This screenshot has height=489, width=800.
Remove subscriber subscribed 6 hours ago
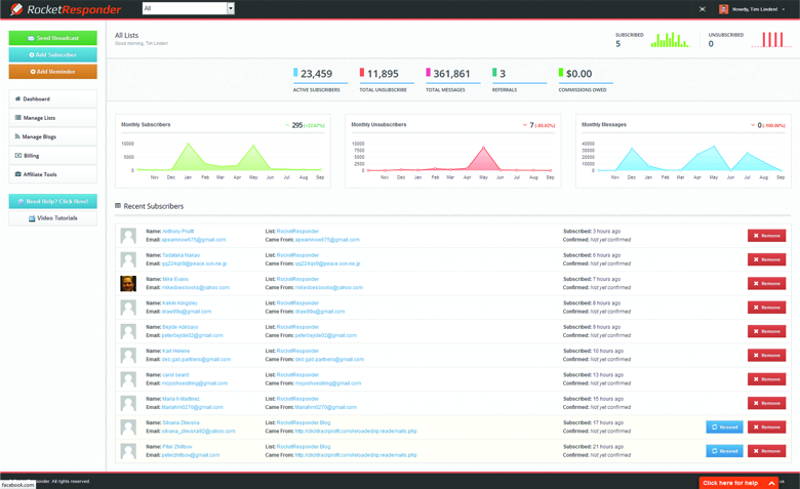tap(766, 259)
